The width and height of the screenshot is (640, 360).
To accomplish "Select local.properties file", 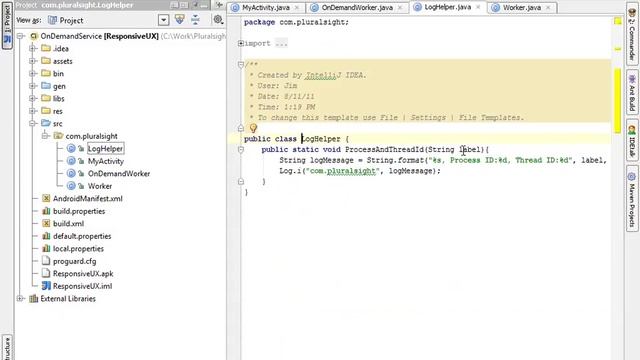I will (x=78, y=249).
